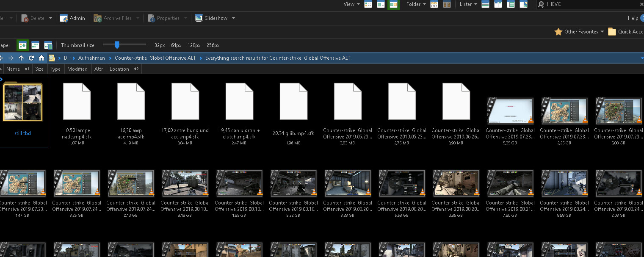
Task: Click the four-squares icon right of Folder
Action: (434, 4)
